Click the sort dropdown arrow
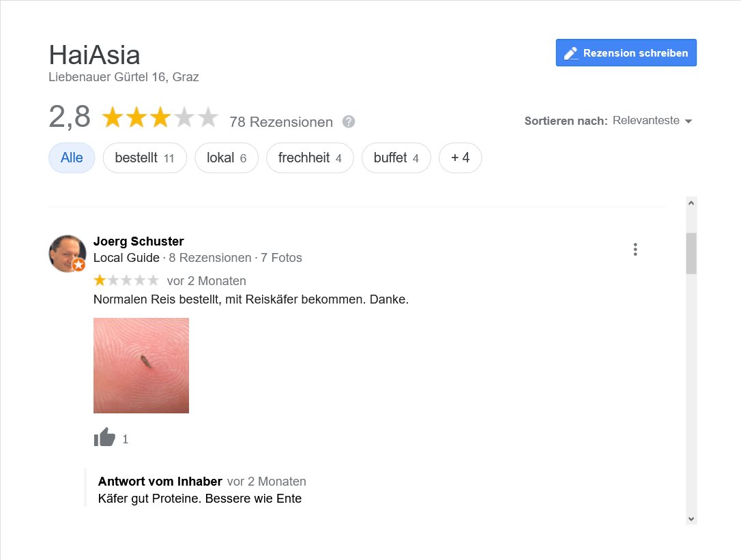Viewport: 741px width, 560px height. (x=688, y=121)
